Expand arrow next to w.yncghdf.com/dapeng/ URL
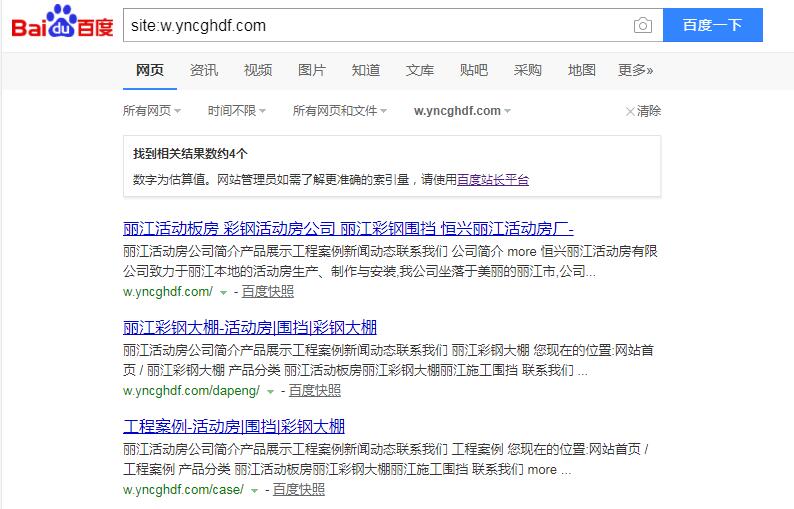The image size is (794, 509). [x=270, y=391]
